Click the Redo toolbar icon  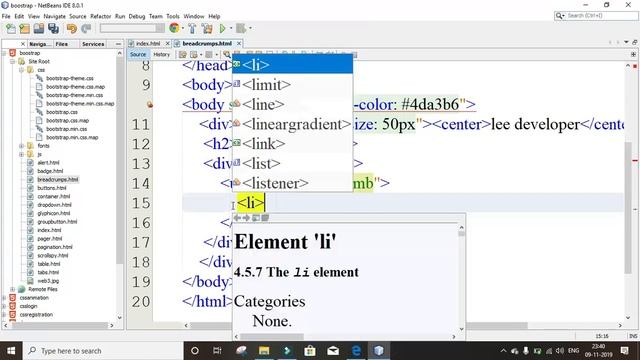[86, 29]
